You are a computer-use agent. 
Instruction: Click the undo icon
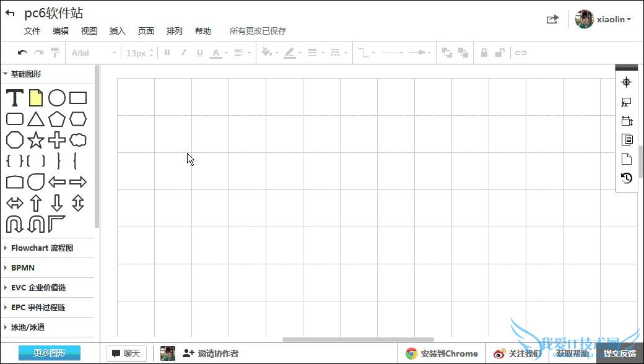pos(22,53)
